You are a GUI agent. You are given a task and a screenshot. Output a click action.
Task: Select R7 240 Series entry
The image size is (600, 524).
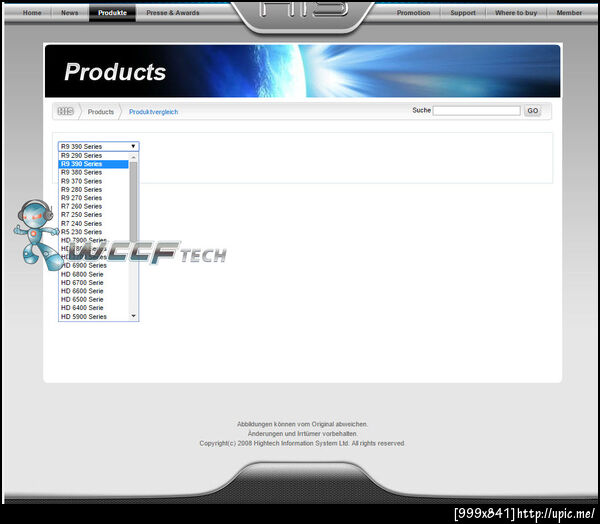click(x=94, y=224)
